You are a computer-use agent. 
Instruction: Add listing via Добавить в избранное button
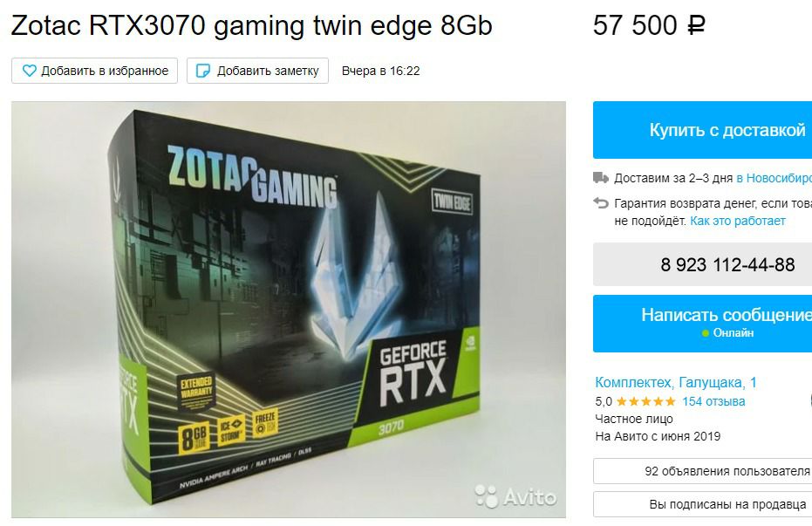click(95, 71)
